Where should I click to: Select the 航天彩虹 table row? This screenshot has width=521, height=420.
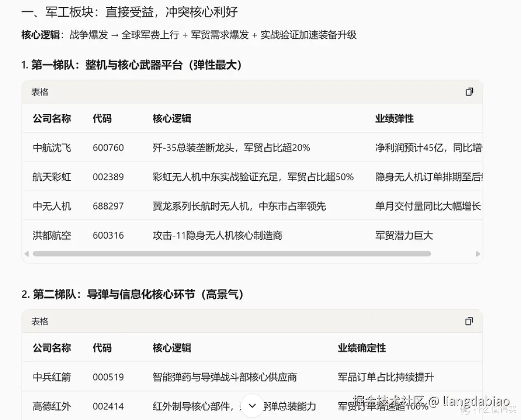[x=52, y=177]
